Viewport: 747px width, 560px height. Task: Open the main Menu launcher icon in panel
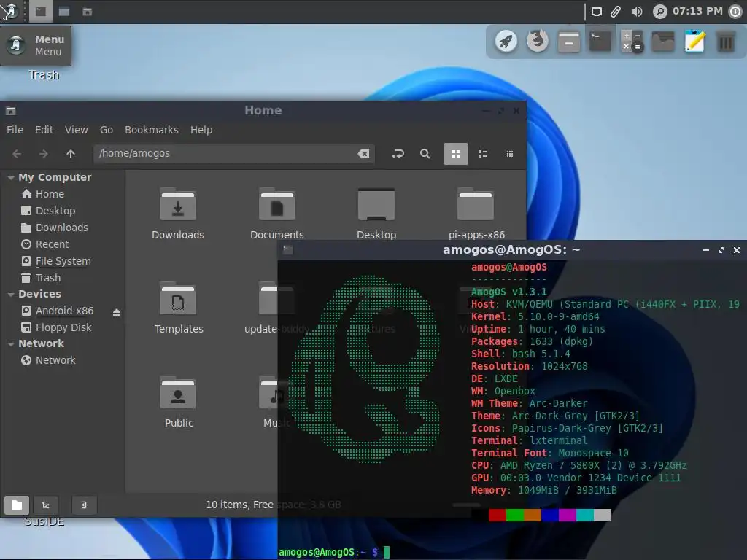point(10,12)
